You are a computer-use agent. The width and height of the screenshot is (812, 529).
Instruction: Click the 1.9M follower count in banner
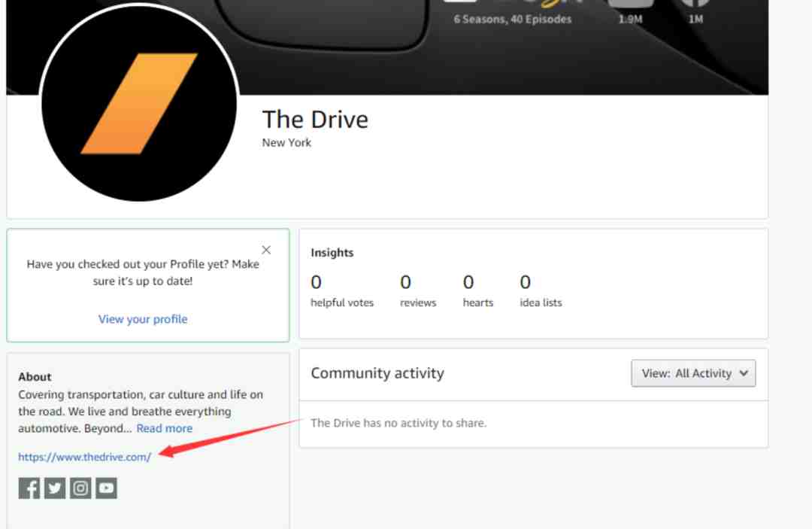630,20
